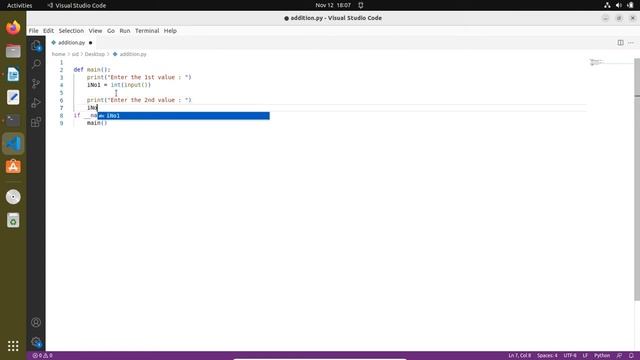Change indentation via Spaces: 4

[x=547, y=356]
